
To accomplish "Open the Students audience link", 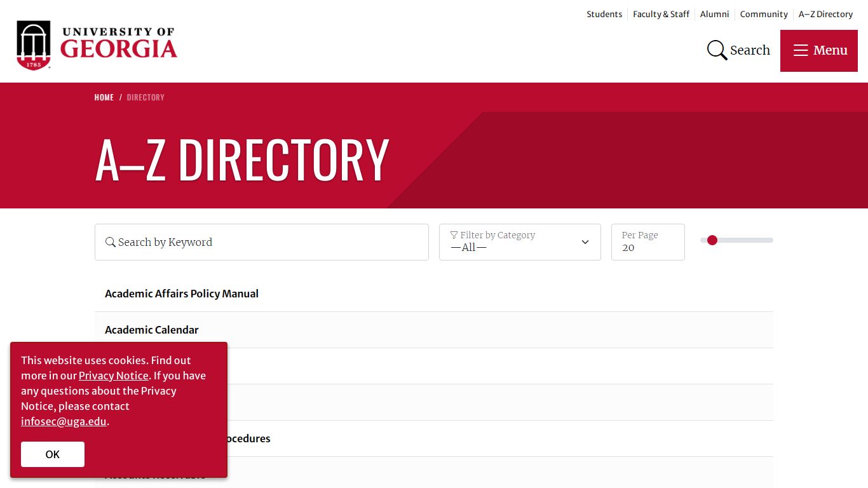I will click(604, 14).
